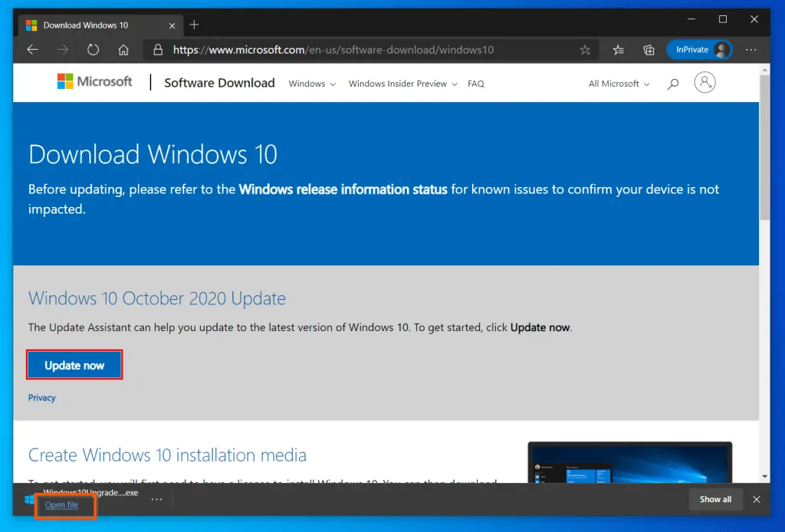This screenshot has height=532, width=785.
Task: Open the Software Download link
Action: (x=219, y=83)
